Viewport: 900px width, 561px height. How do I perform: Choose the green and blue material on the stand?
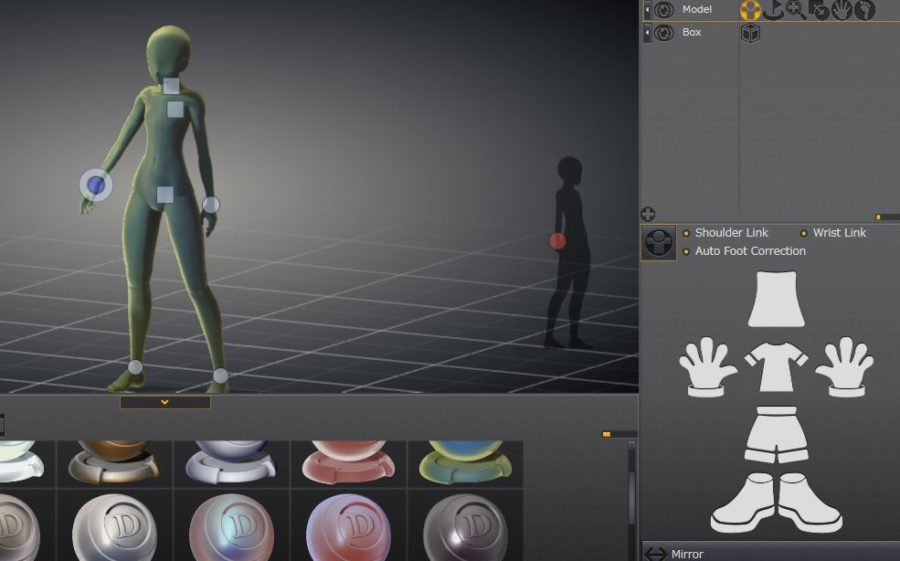tap(465, 462)
